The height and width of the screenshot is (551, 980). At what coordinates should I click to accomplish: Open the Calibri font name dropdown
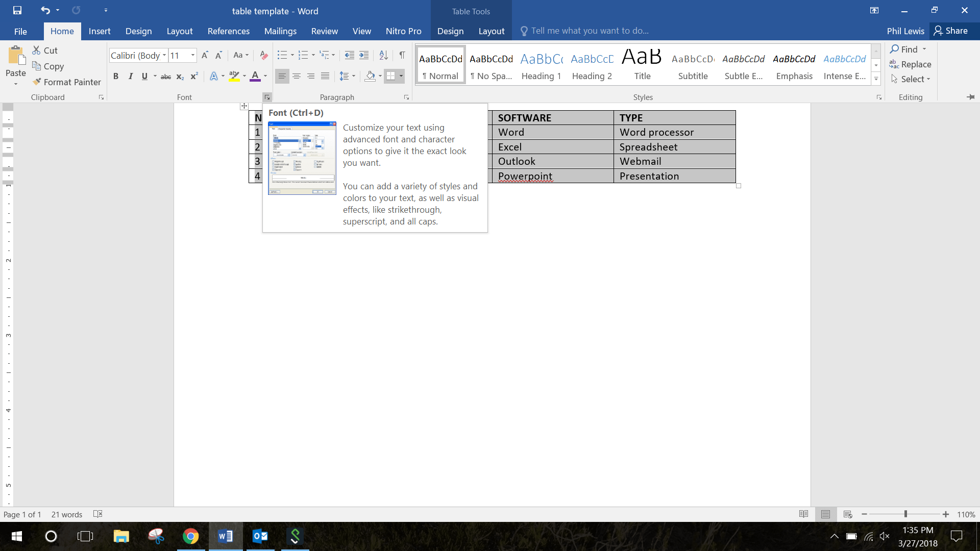coord(164,55)
